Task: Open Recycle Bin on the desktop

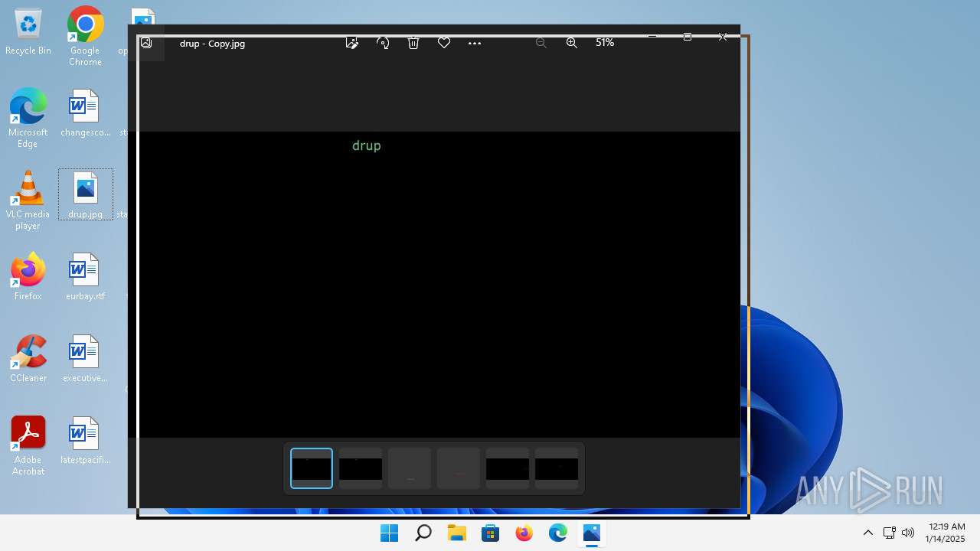Action: coord(28,32)
